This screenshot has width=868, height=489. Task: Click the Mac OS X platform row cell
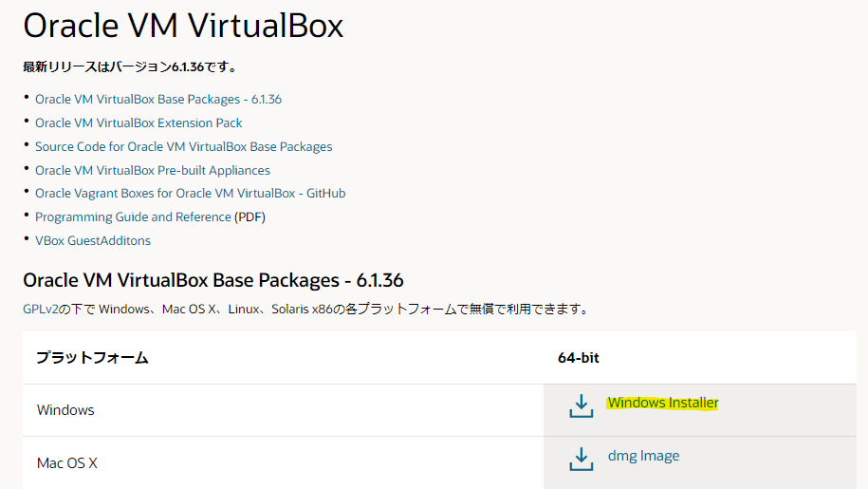click(284, 463)
